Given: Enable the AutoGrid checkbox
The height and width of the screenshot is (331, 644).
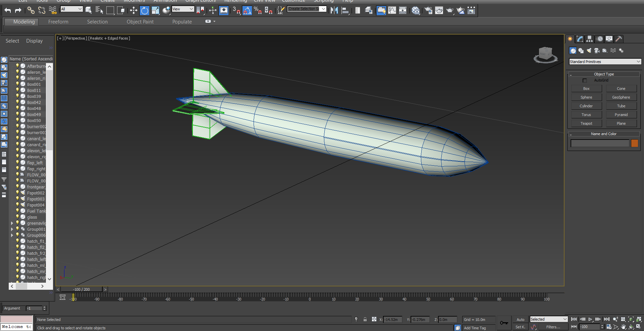Looking at the screenshot, I should click(x=585, y=80).
